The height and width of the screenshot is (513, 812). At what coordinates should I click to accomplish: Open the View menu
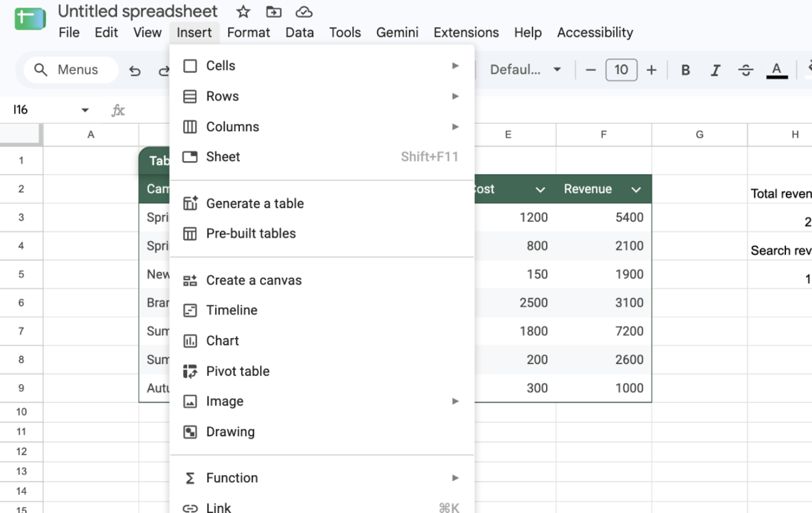[x=147, y=32]
